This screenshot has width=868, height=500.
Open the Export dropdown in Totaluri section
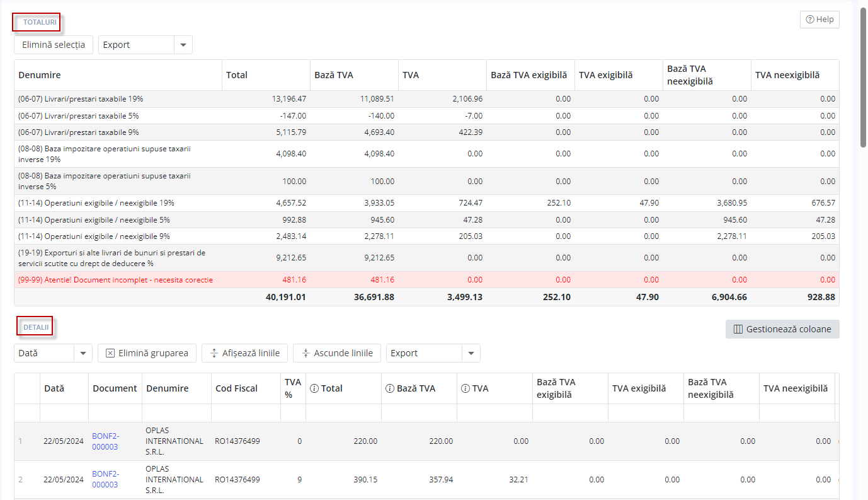tap(183, 45)
